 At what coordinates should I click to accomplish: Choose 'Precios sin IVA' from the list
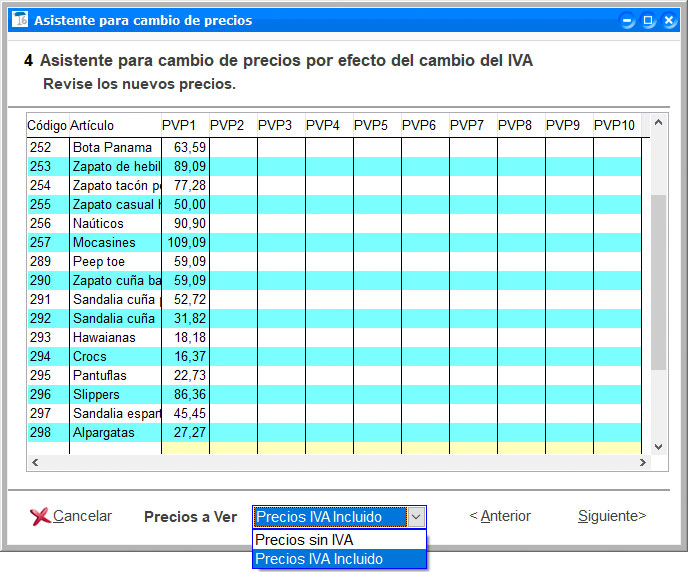(339, 540)
